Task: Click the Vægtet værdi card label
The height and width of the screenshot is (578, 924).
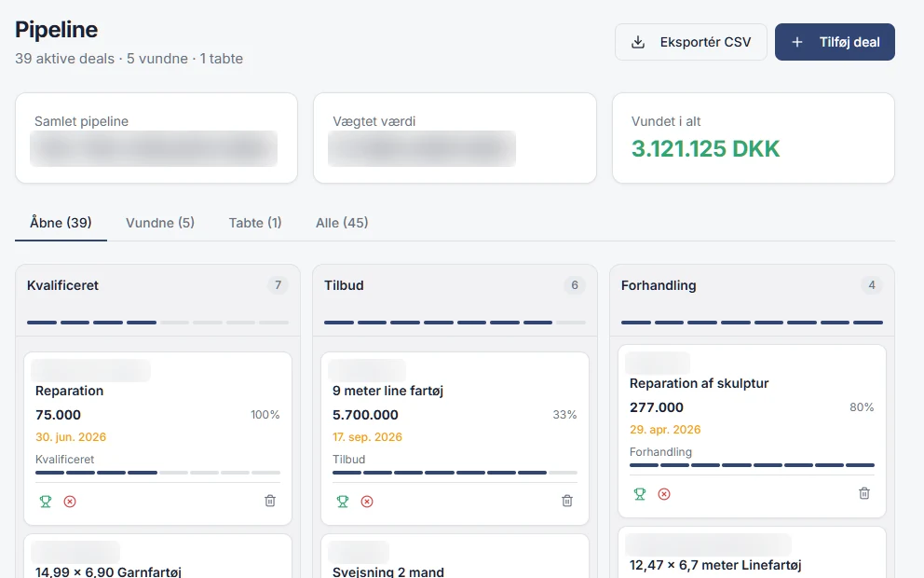Action: point(374,121)
